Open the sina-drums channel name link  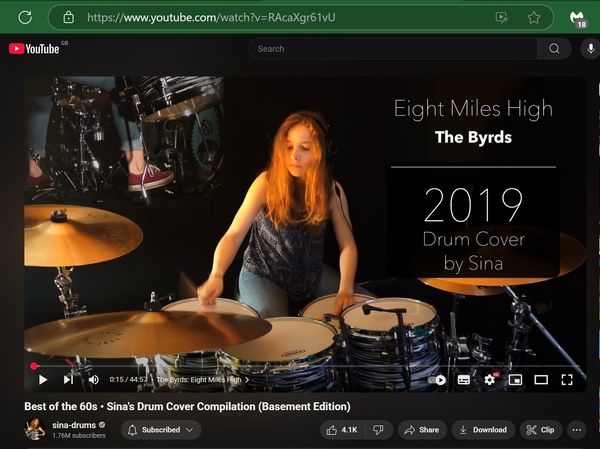pyautogui.click(x=74, y=425)
